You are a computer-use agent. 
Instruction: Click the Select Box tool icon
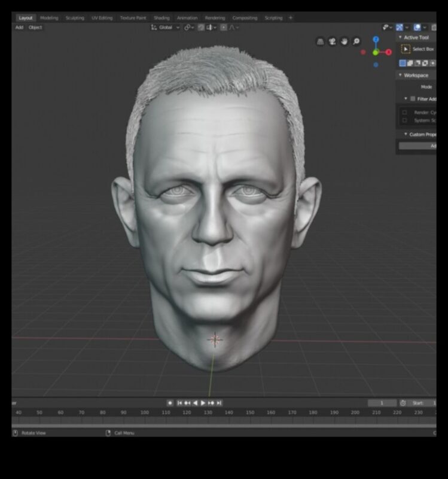[406, 49]
